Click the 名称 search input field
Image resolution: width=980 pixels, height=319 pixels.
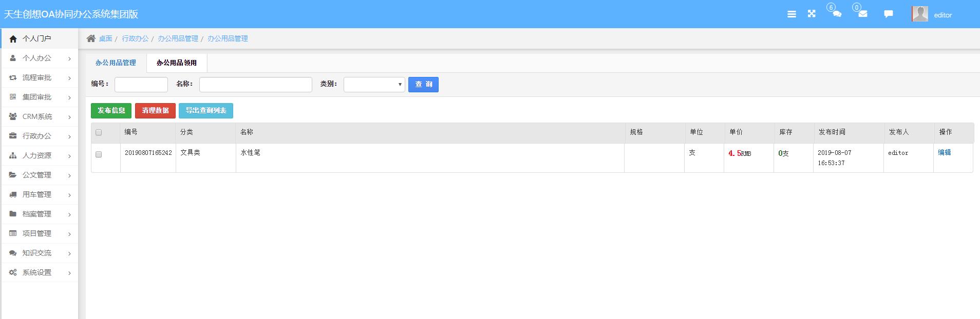coord(255,85)
